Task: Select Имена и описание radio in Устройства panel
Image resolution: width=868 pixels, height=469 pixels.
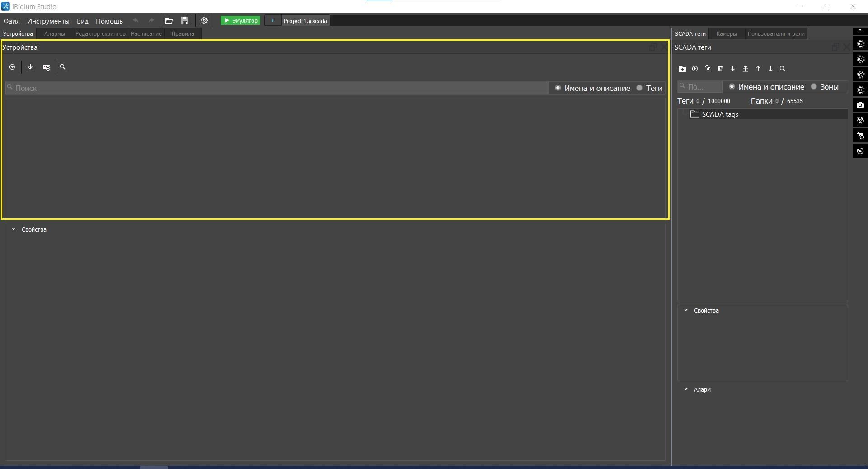Action: (558, 88)
